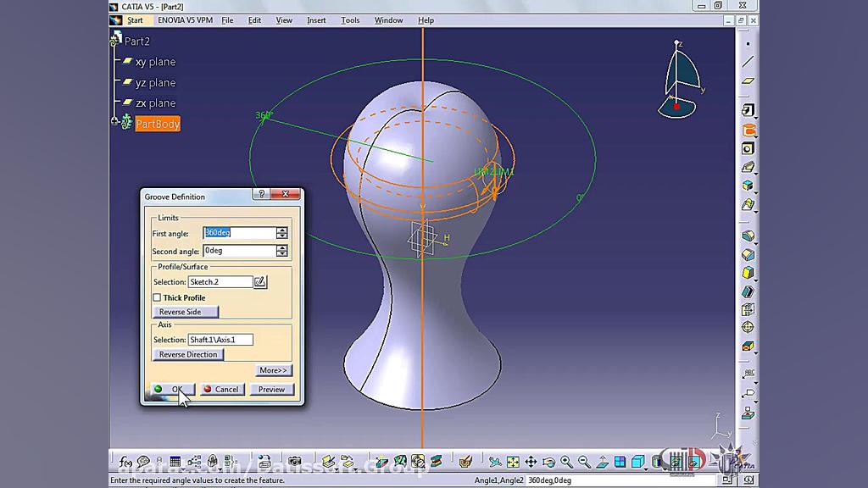868x488 pixels.
Task: Toggle the Reverse Direction option
Action: pos(187,354)
